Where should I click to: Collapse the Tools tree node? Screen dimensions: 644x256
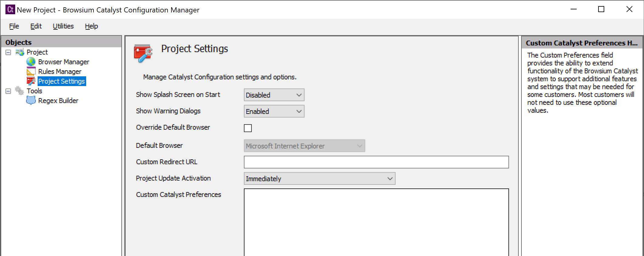[x=8, y=91]
